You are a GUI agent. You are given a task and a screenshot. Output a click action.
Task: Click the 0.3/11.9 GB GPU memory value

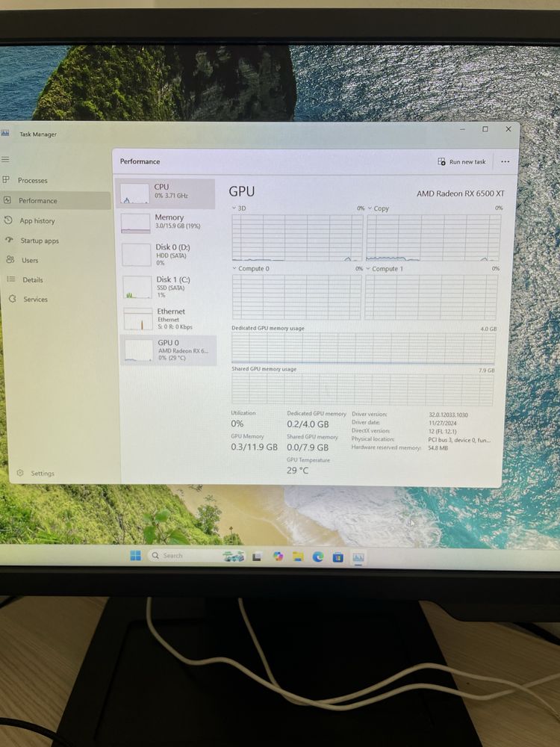[x=254, y=447]
